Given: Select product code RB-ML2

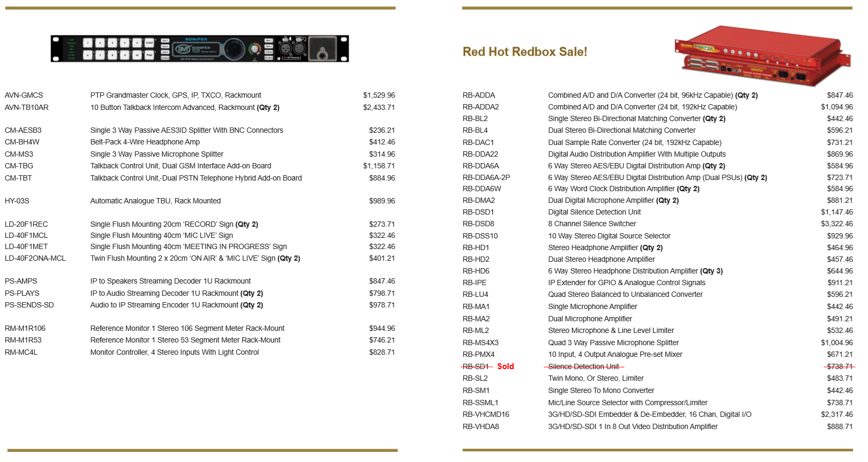Looking at the screenshot, I should [476, 330].
